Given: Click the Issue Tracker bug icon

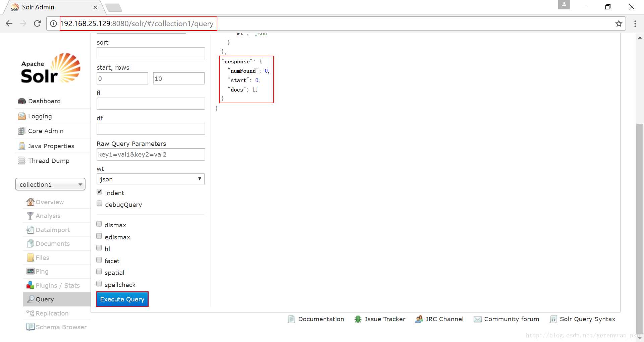Looking at the screenshot, I should click(358, 319).
